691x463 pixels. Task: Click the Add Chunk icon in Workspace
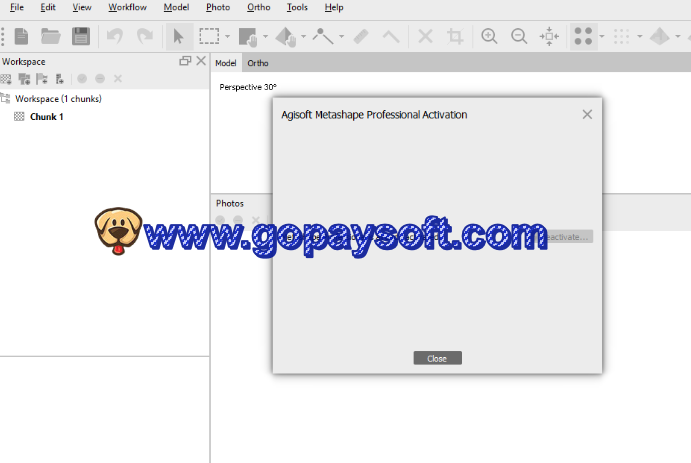pos(6,79)
